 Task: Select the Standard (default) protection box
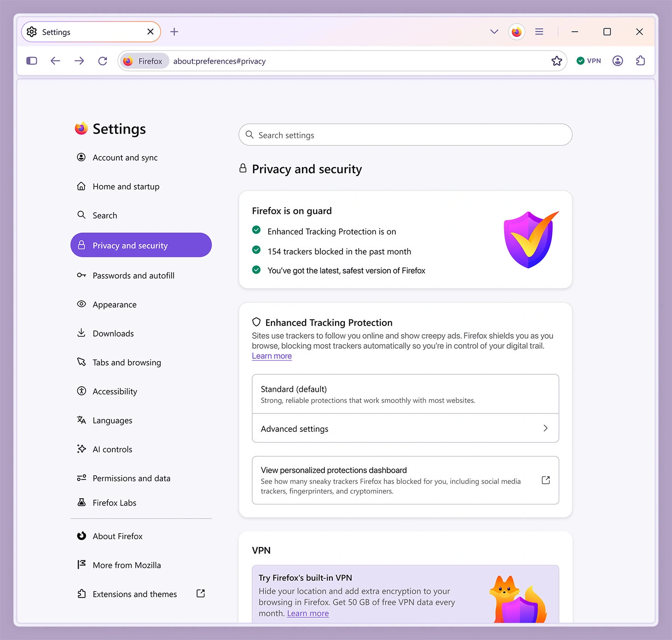[x=406, y=394]
